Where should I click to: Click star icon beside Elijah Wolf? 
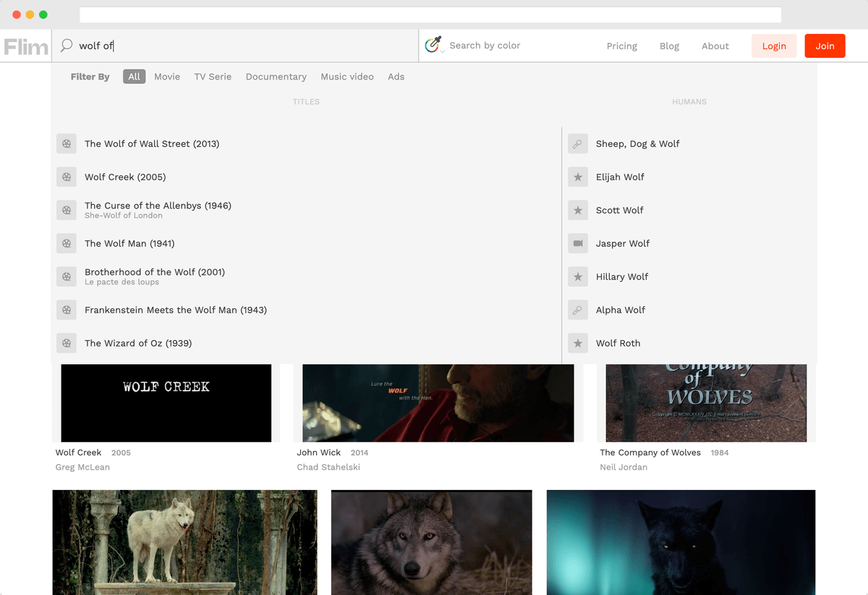578,177
